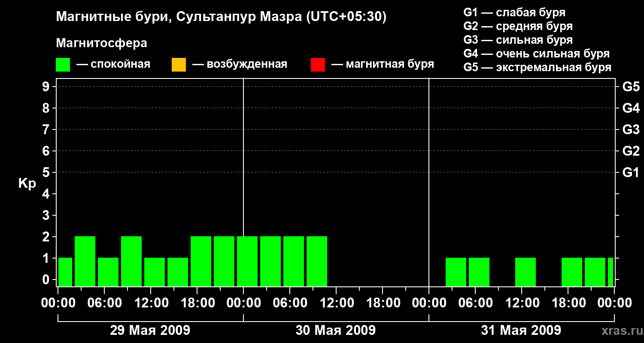Click the orange 'возбужденная' legend swatch
The height and width of the screenshot is (343, 644).
pos(179,65)
